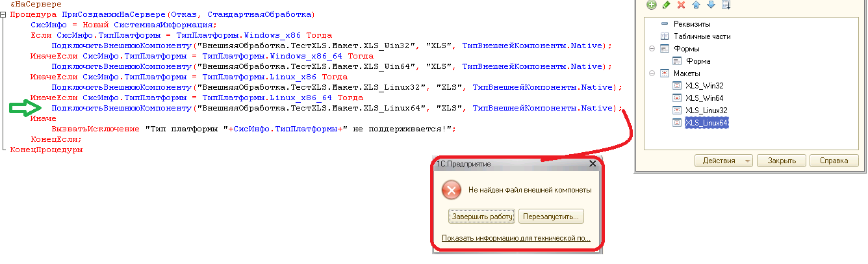
Task: Click the СисИнфо = Новый СистемнаяИнформация line
Action: coord(124,25)
